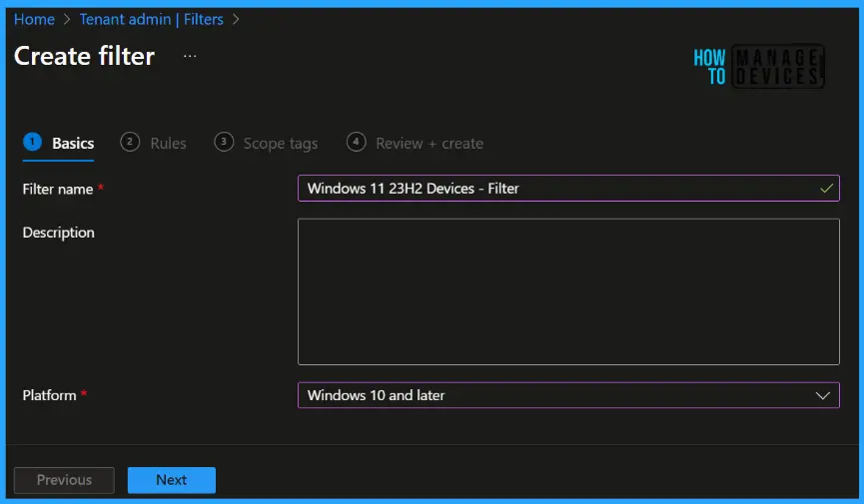864x504 pixels.
Task: Click into the Filter name text field
Action: [568, 189]
